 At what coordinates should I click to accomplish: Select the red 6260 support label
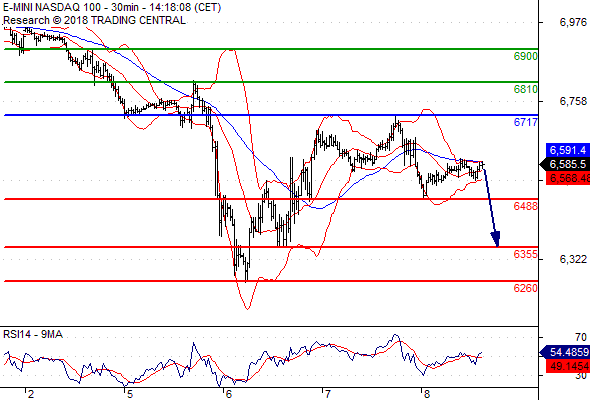525,288
